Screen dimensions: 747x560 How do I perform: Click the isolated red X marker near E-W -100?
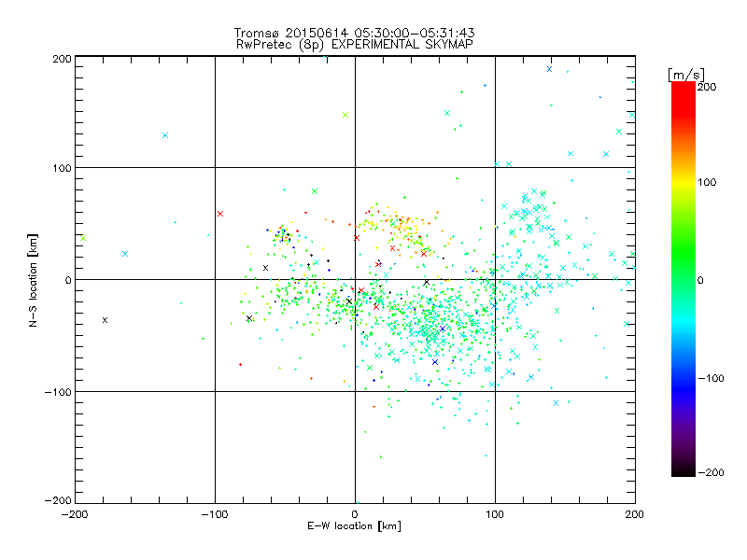[220, 214]
